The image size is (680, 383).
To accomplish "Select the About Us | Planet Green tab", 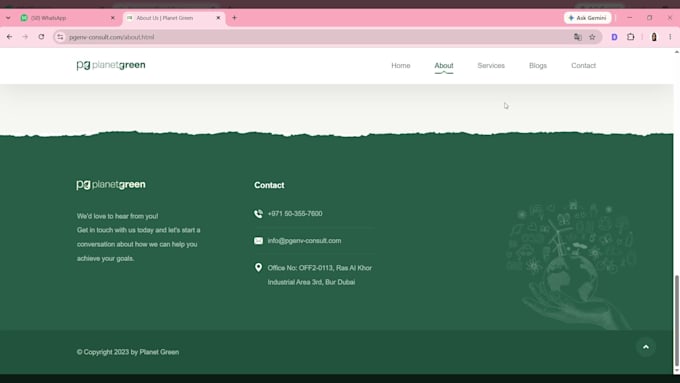I will tap(173, 18).
